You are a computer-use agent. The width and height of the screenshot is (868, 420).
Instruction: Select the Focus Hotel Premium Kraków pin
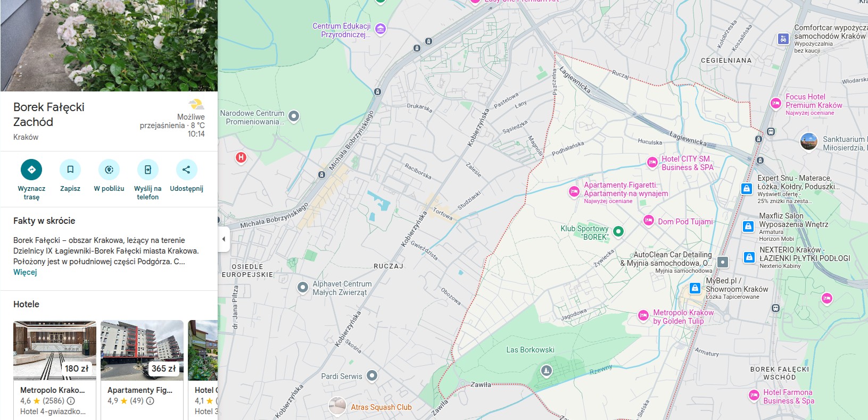[776, 104]
